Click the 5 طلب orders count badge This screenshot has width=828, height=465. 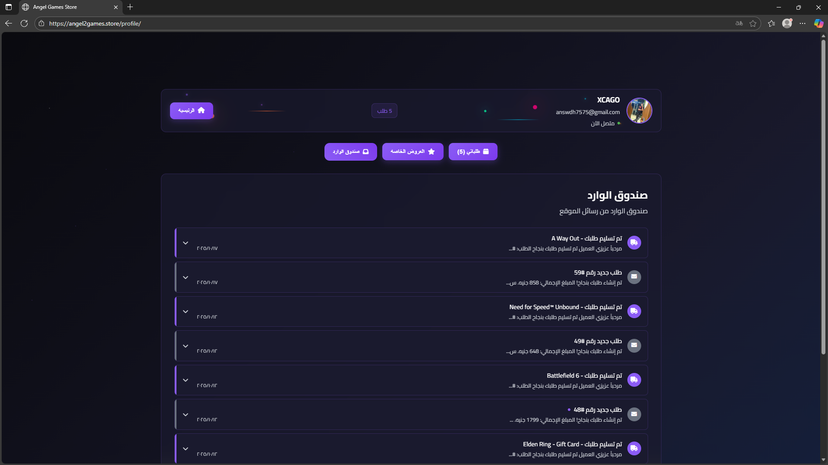(x=384, y=111)
